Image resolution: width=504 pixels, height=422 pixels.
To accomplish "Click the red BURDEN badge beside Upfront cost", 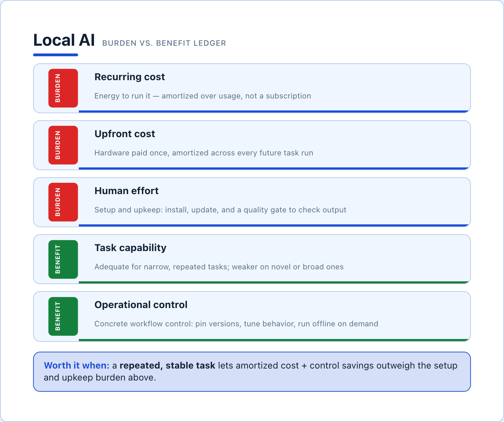I will pos(63,145).
